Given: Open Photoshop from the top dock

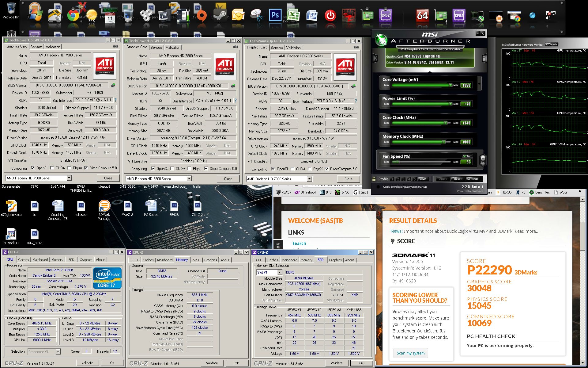Looking at the screenshot, I should (275, 15).
